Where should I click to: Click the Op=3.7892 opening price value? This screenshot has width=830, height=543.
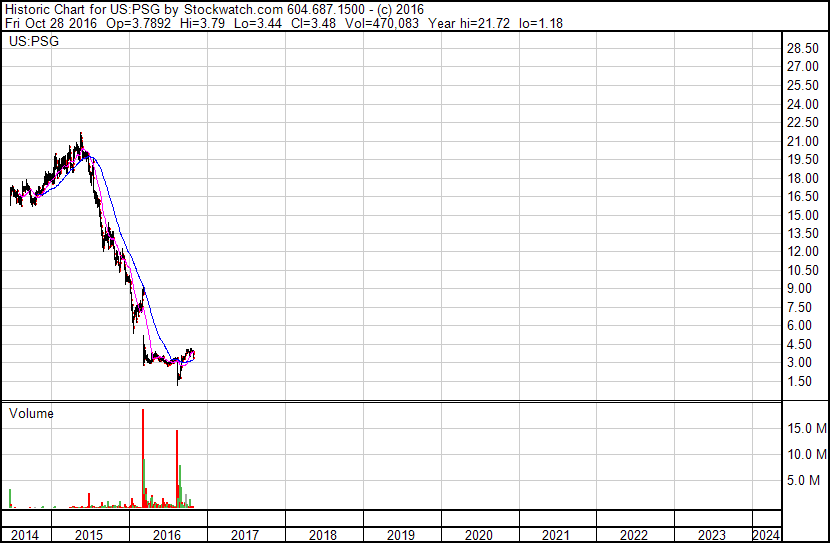point(139,23)
